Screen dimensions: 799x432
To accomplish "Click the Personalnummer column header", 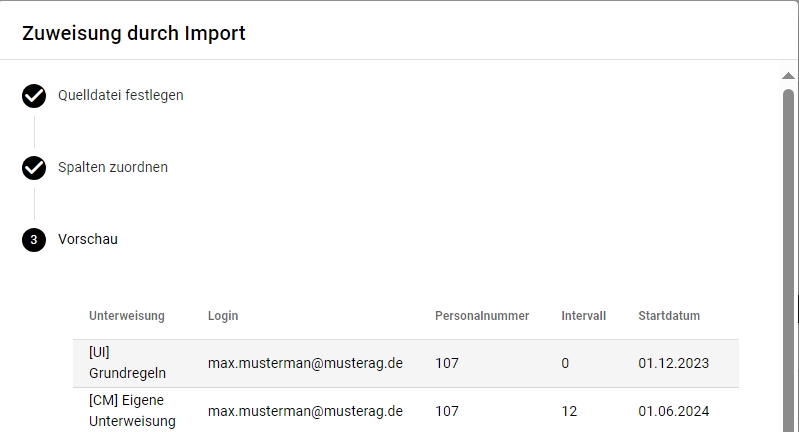I will point(482,316).
